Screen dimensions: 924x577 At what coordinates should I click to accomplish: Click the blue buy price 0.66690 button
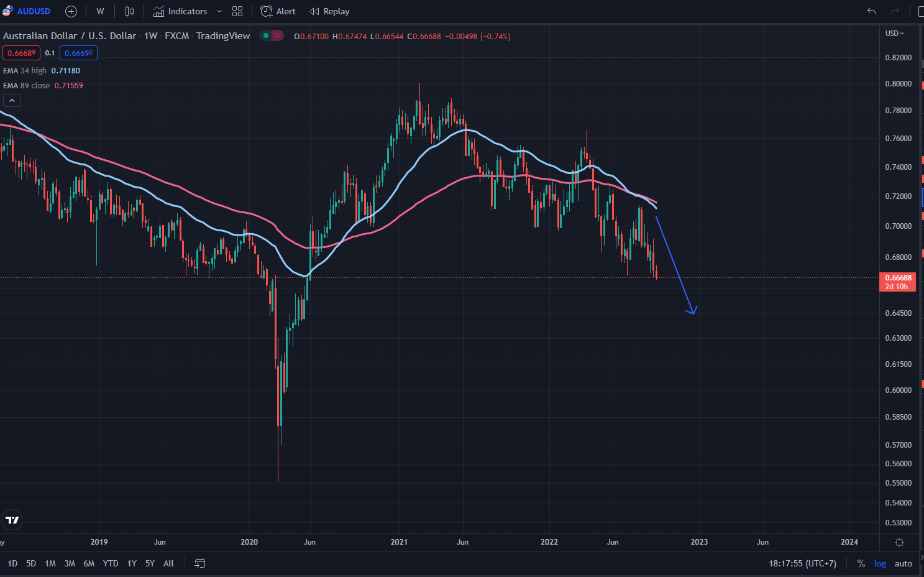click(x=78, y=53)
